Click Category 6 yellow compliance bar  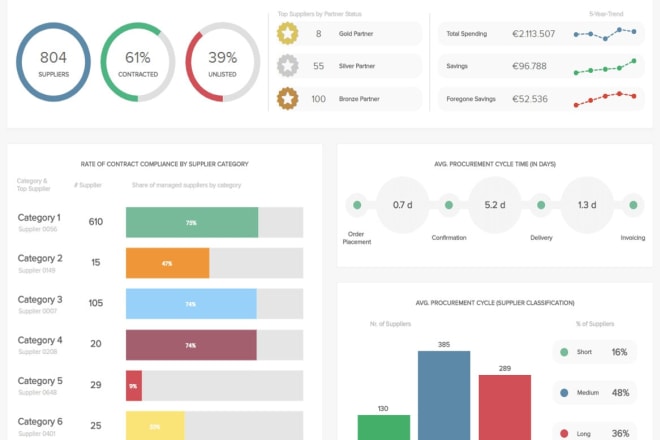click(155, 426)
